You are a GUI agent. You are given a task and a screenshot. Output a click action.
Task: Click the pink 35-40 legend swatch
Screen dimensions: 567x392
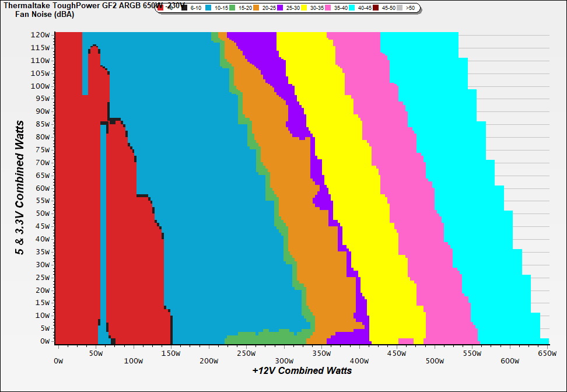point(328,8)
